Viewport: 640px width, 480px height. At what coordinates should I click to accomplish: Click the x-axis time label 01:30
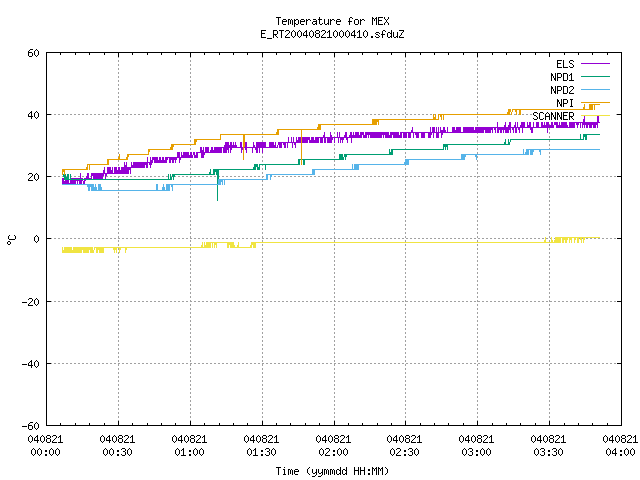(261, 452)
